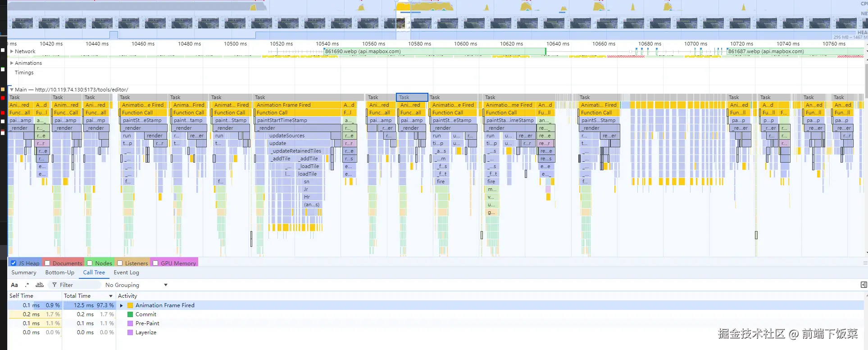868x350 pixels.
Task: Sort the table by Self Time column
Action: tap(21, 296)
